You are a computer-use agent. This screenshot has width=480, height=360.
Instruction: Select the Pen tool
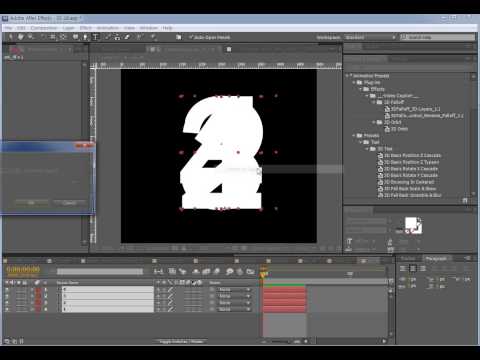85,37
